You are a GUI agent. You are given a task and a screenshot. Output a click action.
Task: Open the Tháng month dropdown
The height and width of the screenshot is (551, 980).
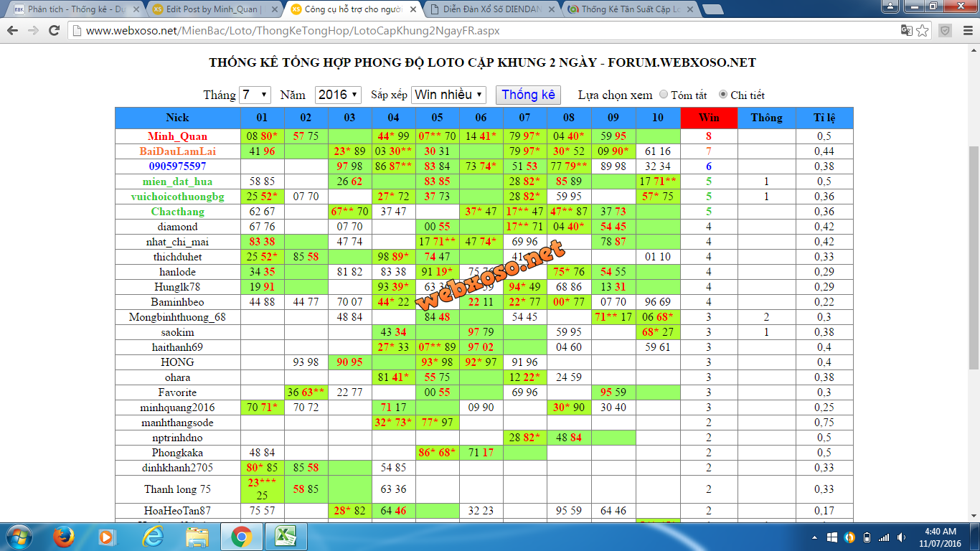[255, 95]
